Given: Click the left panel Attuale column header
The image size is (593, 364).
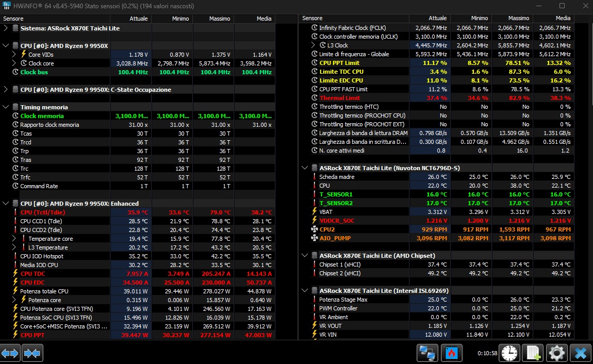Looking at the screenshot, I should point(131,19).
